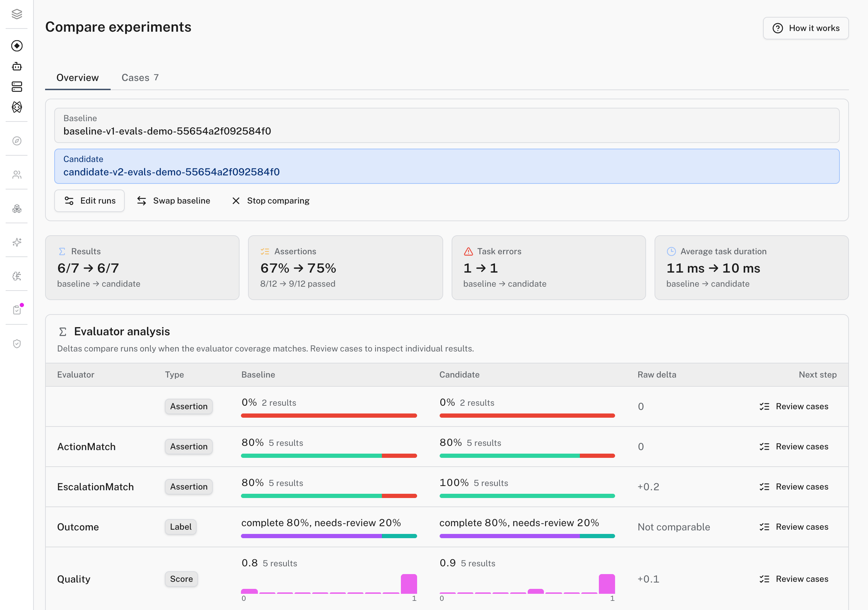Review cases for Outcome

pyautogui.click(x=794, y=527)
